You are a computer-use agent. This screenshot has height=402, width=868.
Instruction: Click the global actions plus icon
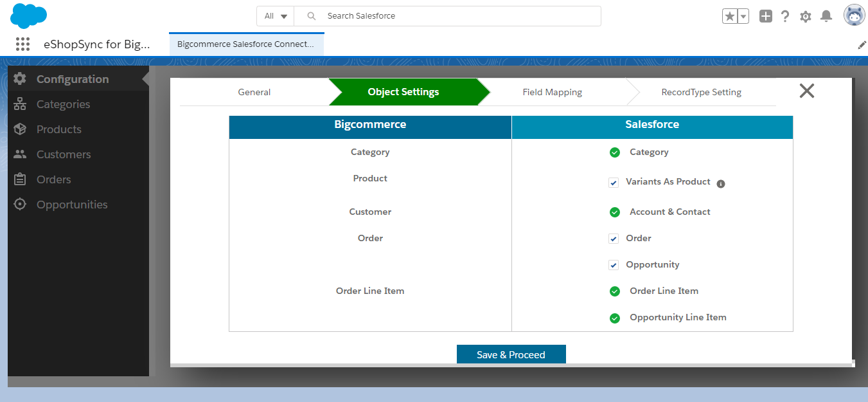(x=765, y=17)
